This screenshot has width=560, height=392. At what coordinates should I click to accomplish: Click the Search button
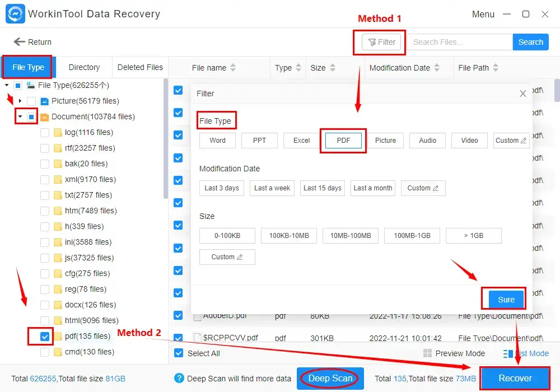point(530,42)
